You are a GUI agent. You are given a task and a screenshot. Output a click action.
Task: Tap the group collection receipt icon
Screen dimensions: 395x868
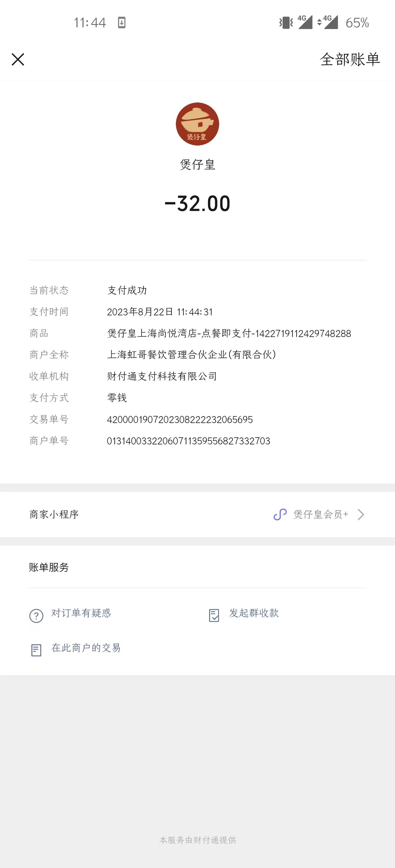click(214, 615)
